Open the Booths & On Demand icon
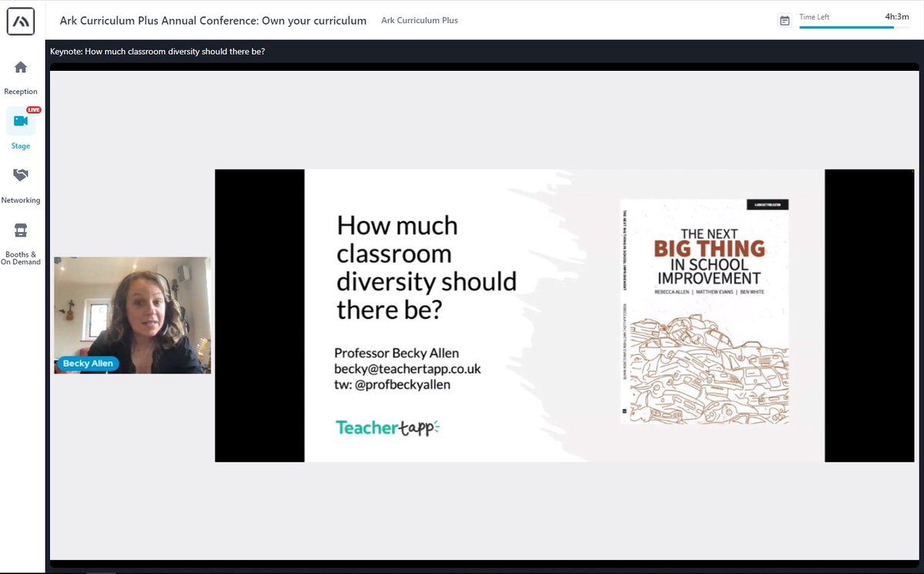The width and height of the screenshot is (924, 574). click(21, 230)
